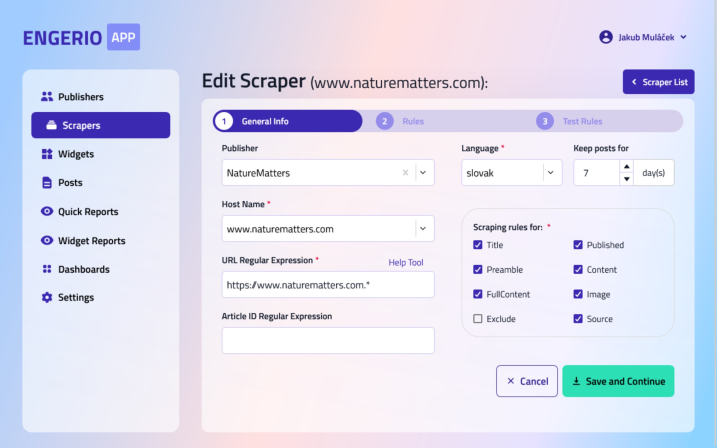Uncheck the Image scraping rule
Screen dimensions: 717x448
point(578,294)
